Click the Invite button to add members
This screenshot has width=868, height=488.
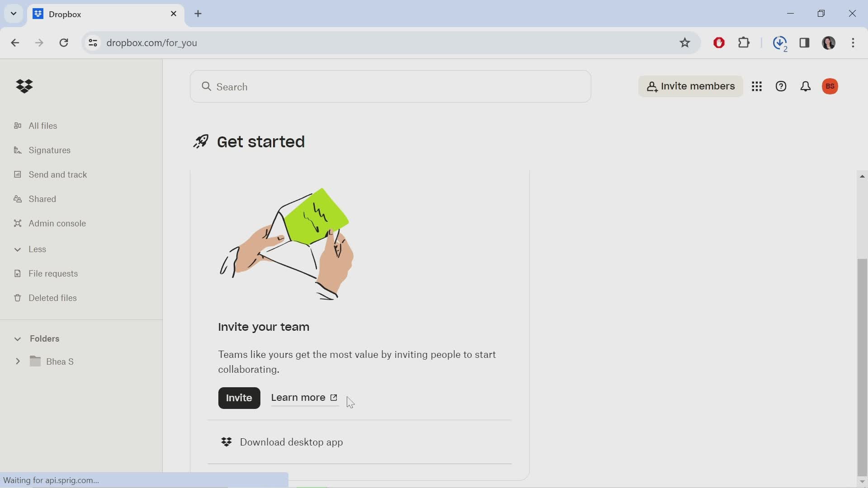(239, 398)
